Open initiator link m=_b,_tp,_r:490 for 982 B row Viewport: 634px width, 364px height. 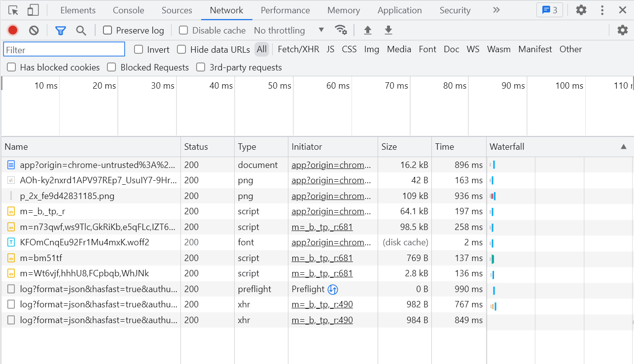point(322,304)
